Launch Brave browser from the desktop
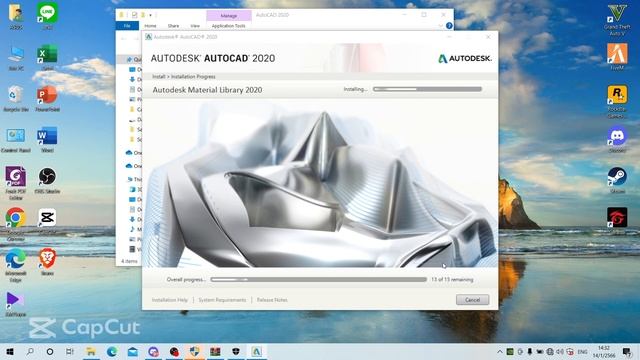The height and width of the screenshot is (360, 640). tap(47, 261)
